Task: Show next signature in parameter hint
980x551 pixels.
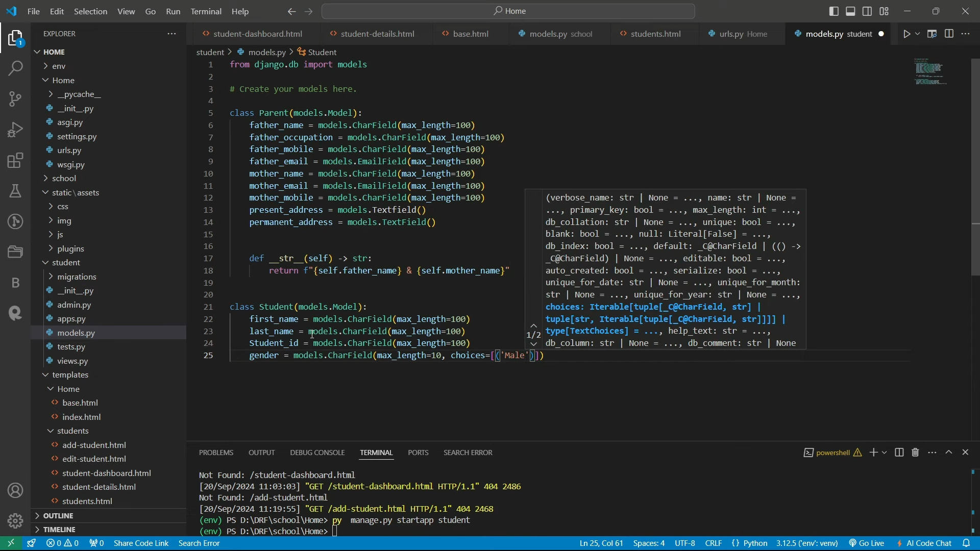Action: 533,344
